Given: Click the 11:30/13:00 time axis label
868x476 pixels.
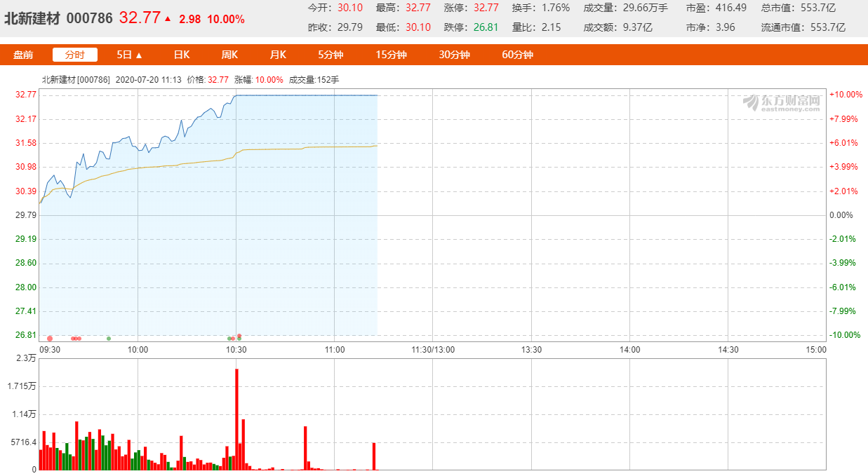Looking at the screenshot, I should (433, 349).
